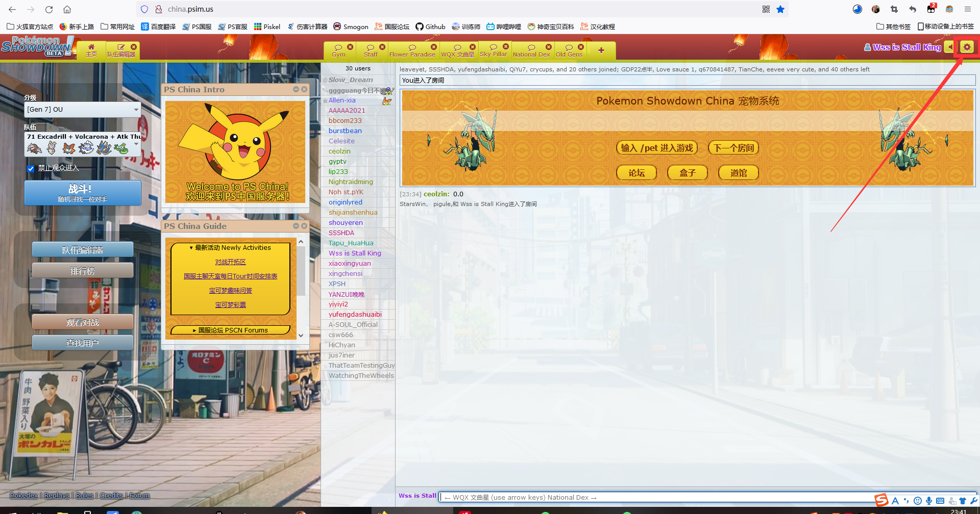Toggle Sogou punctuation mode icon

pyautogui.click(x=906, y=501)
